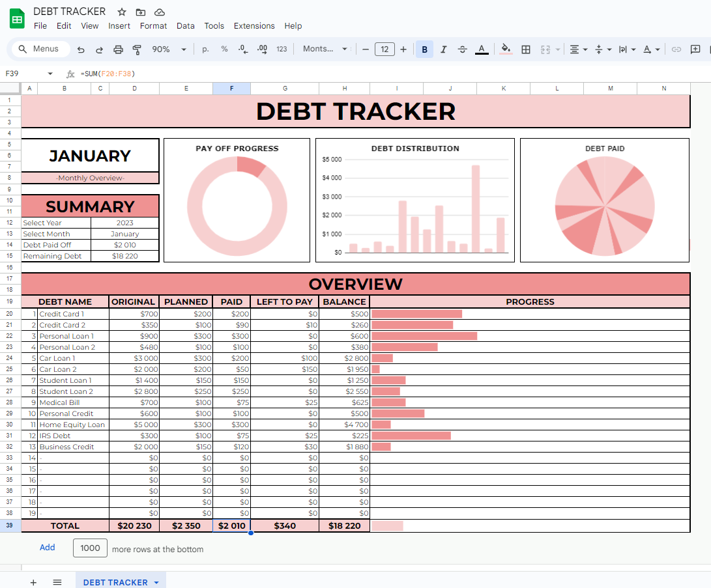Open more number formats 123

point(282,49)
